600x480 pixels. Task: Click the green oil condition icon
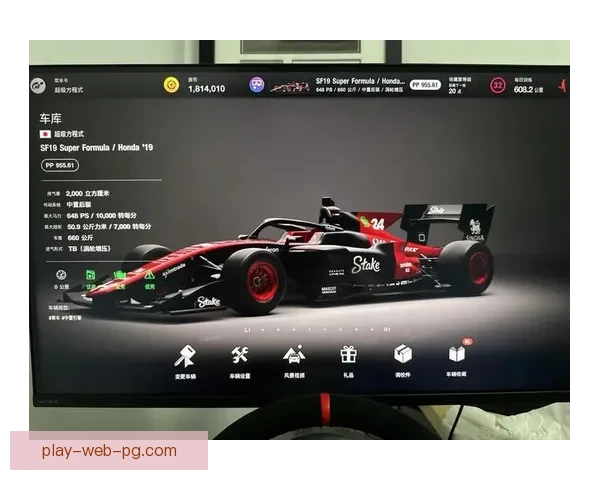point(90,275)
